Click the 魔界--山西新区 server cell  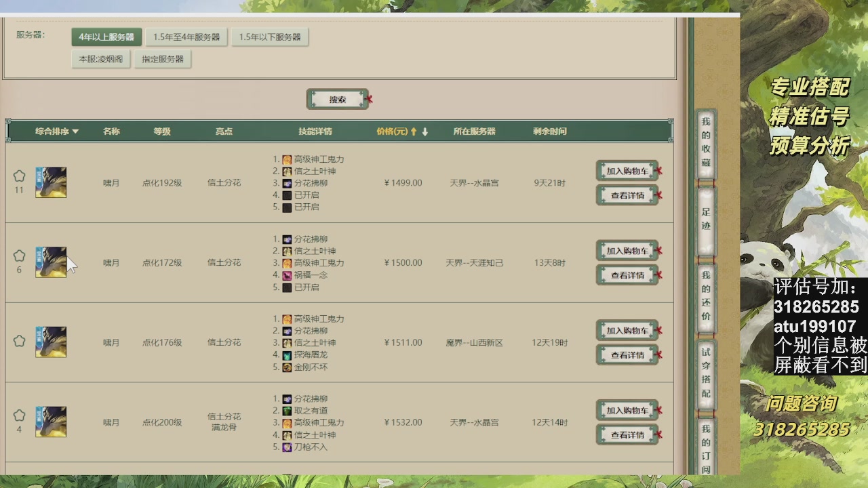click(474, 343)
